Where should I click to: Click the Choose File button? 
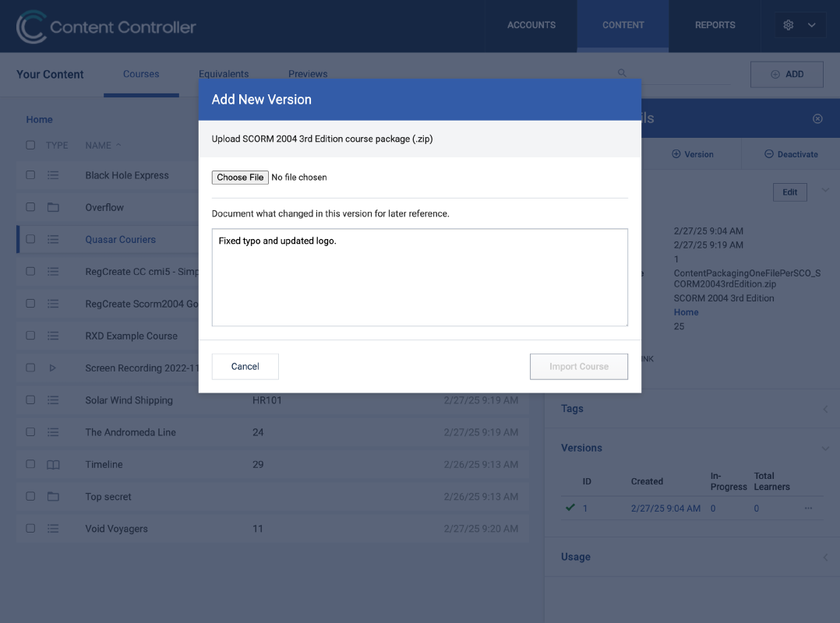240,177
